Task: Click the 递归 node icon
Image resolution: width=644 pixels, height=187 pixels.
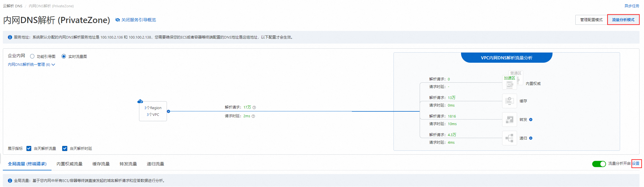Action: pyautogui.click(x=509, y=138)
